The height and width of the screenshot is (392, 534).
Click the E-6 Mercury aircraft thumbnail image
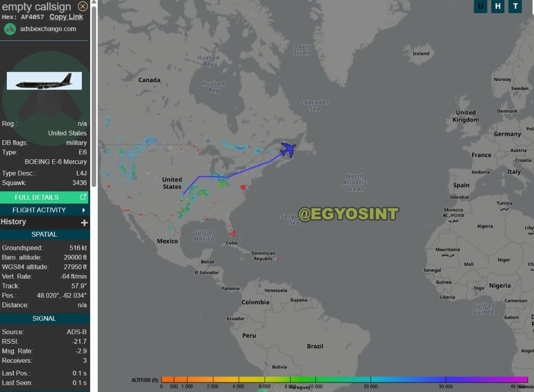pos(44,81)
